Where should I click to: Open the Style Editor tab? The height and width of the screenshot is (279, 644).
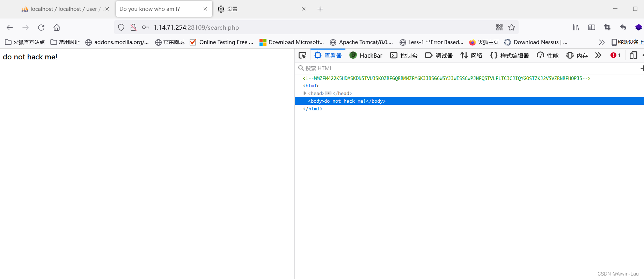click(509, 56)
